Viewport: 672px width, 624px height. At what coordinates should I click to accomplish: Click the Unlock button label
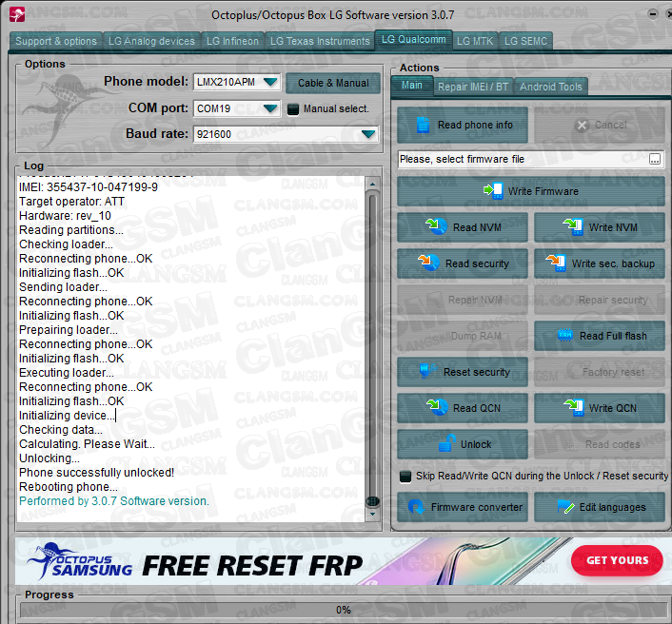(x=476, y=444)
